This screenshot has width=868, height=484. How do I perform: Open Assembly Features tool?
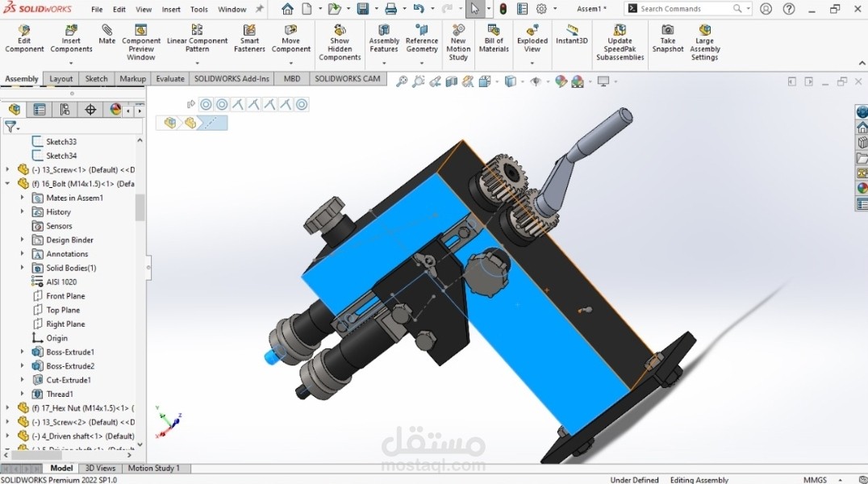(384, 39)
